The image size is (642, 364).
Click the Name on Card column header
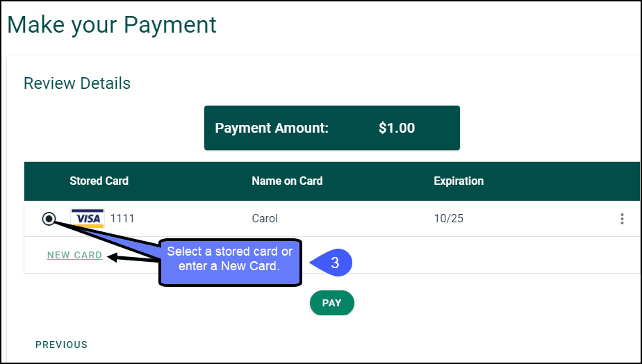click(x=287, y=181)
